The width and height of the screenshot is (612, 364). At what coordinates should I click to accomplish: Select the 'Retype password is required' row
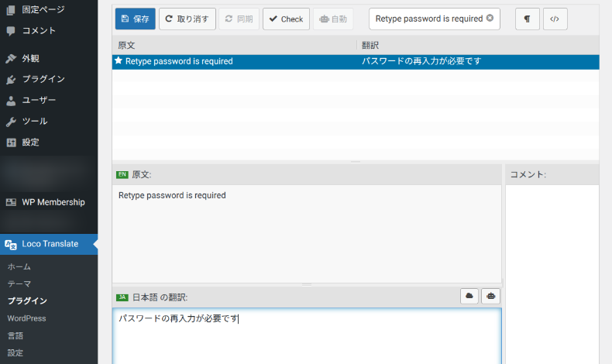pyautogui.click(x=356, y=62)
